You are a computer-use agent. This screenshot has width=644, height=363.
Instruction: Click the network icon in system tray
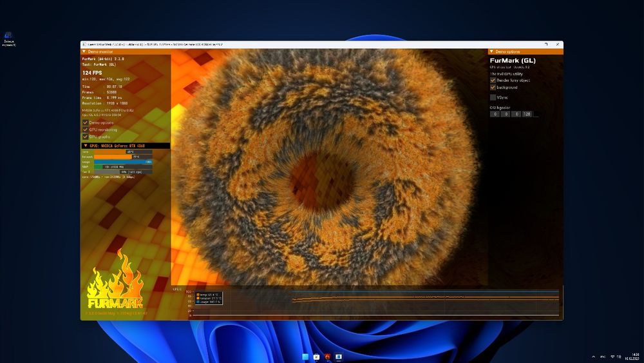612,357
